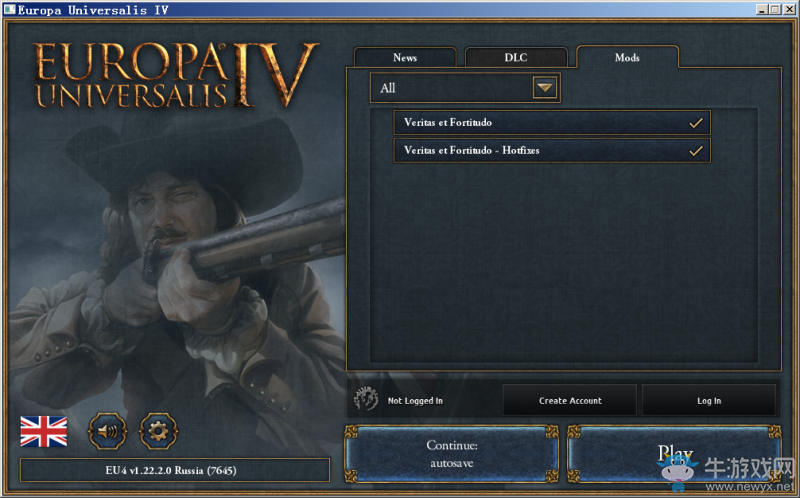The height and width of the screenshot is (498, 800).
Task: Switch to the DLC tab
Action: click(x=516, y=57)
